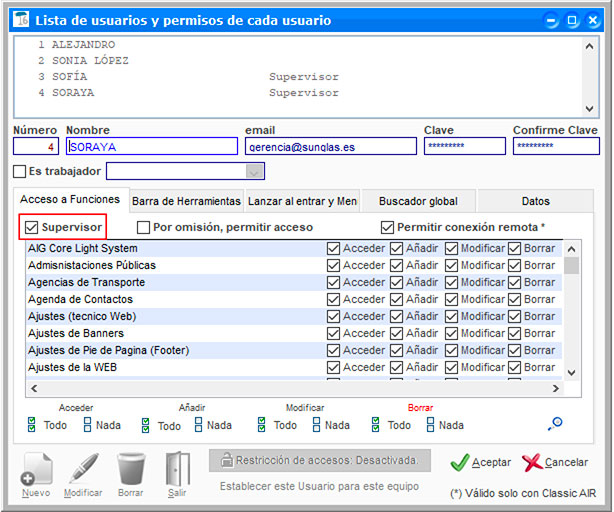Click the Modificar Nada uncheck-all icon
The height and width of the screenshot is (512, 614).
coord(316,425)
